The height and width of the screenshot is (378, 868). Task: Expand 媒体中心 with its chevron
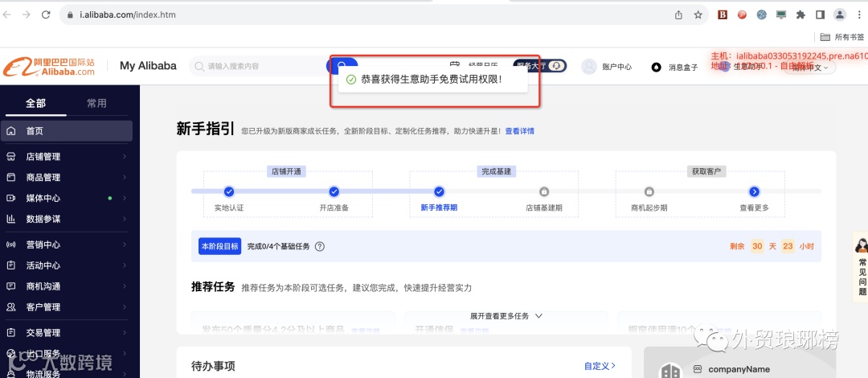coord(125,198)
